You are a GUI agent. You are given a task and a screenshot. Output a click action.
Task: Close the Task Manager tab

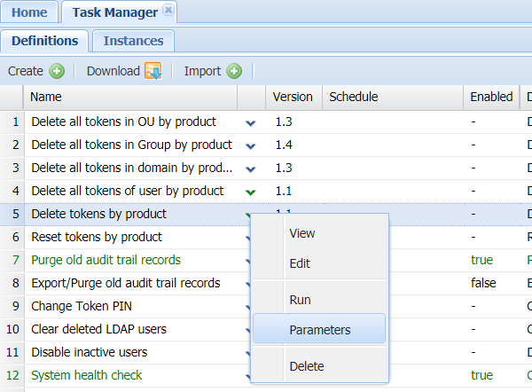click(x=168, y=12)
